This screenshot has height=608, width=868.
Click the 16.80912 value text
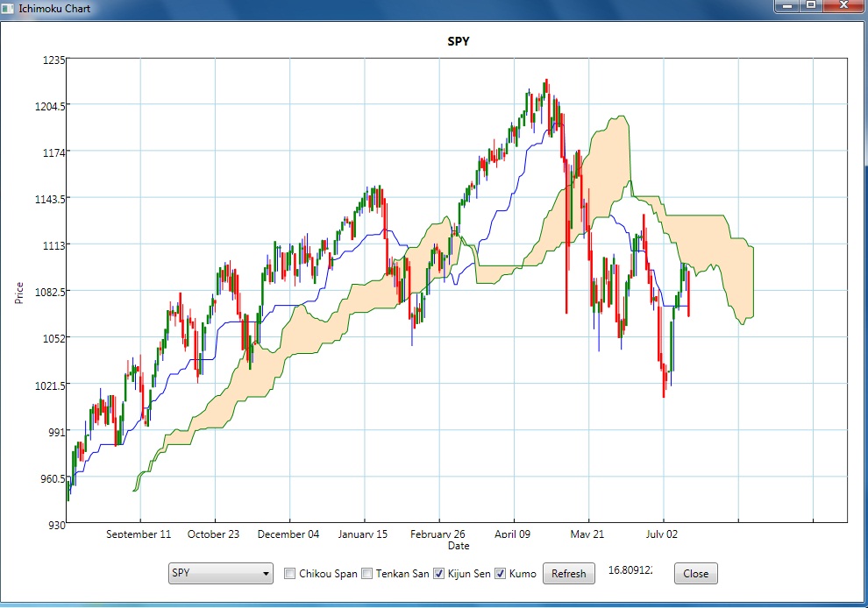pyautogui.click(x=630, y=571)
